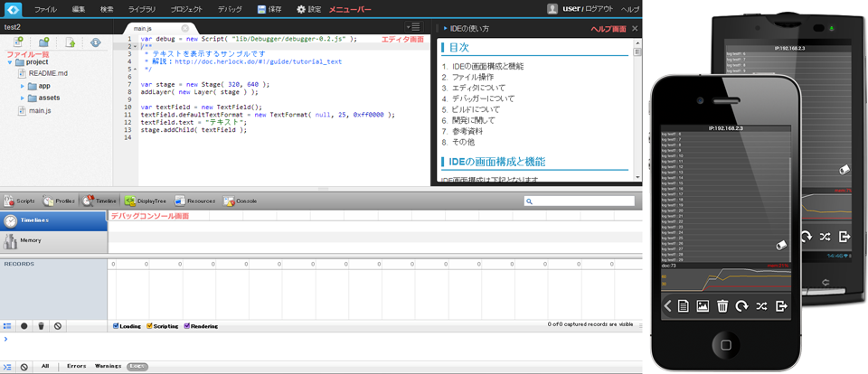
Task: Collapse the project folder tree
Action: click(x=11, y=62)
